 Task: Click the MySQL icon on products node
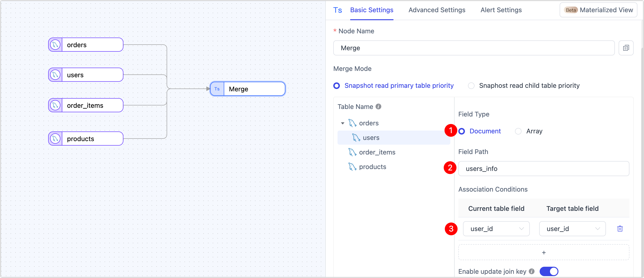(x=55, y=139)
